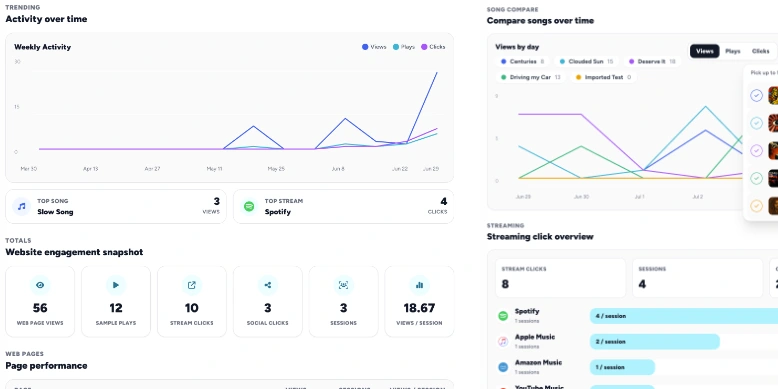Click the Amazon Music label in streaming list

pyautogui.click(x=538, y=363)
